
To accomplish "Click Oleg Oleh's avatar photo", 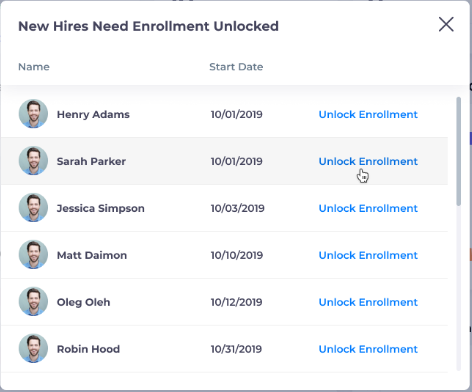I will (x=33, y=302).
